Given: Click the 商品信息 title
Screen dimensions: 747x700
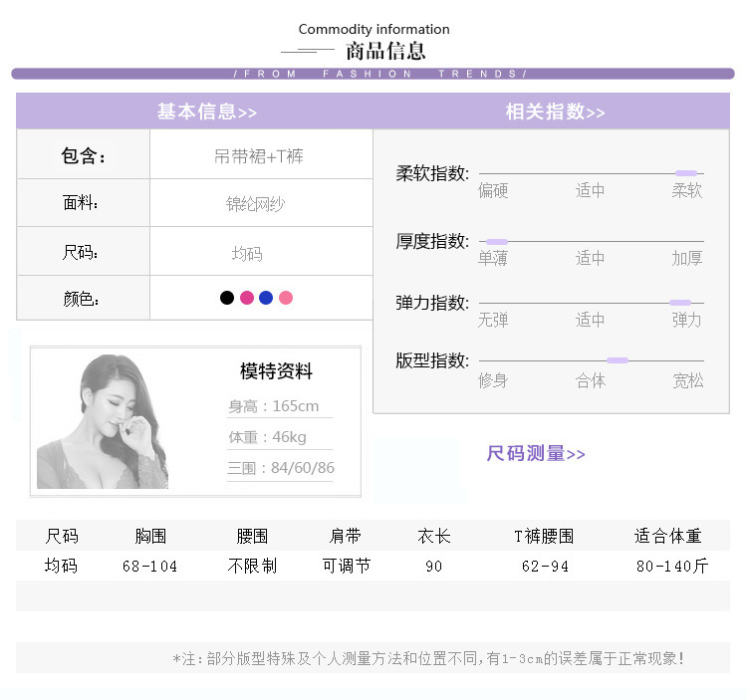Looking at the screenshot, I should [385, 51].
